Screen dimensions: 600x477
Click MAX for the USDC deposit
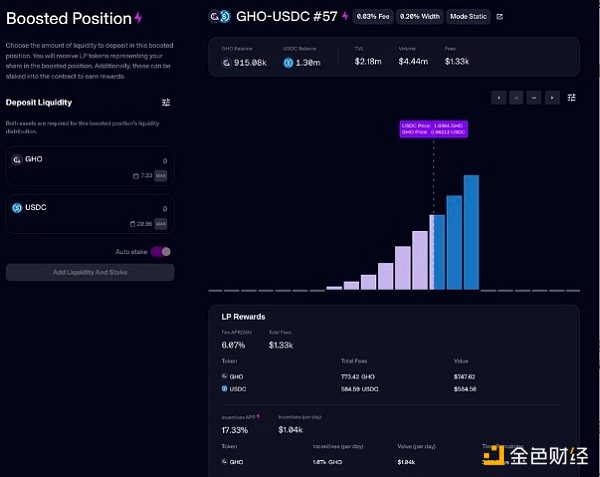161,224
